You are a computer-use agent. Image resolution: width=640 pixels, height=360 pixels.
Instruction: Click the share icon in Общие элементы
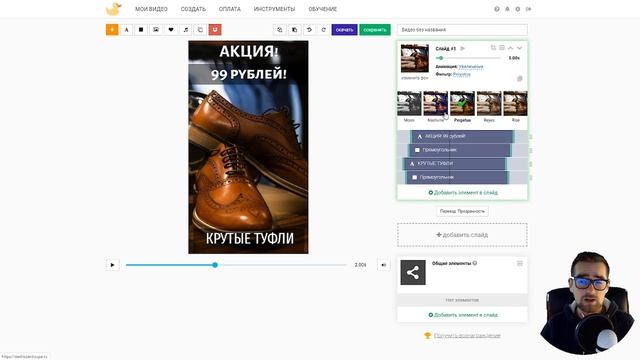(x=413, y=273)
